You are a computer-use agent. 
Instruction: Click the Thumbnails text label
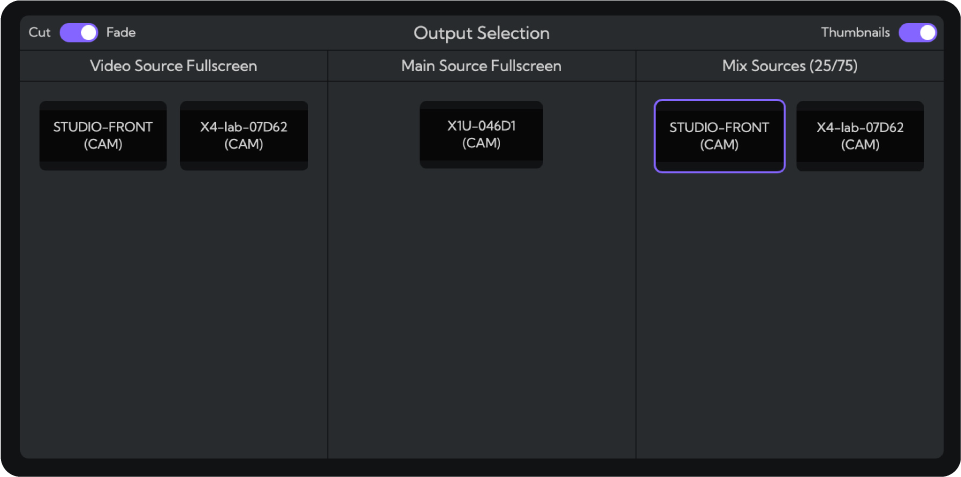pyautogui.click(x=855, y=33)
